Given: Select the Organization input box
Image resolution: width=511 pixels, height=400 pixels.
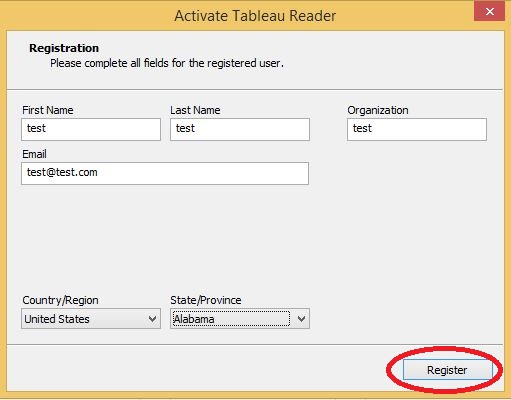Looking at the screenshot, I should click(417, 129).
